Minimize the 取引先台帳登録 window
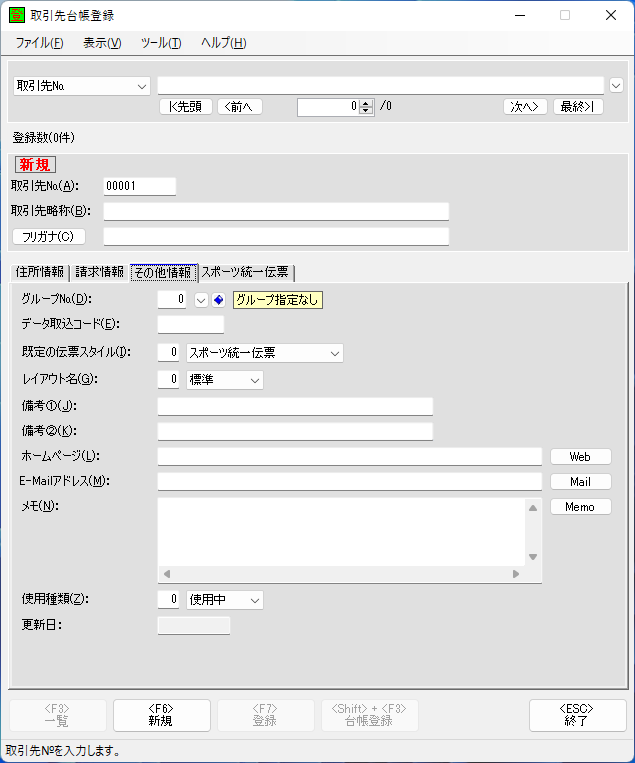 520,16
